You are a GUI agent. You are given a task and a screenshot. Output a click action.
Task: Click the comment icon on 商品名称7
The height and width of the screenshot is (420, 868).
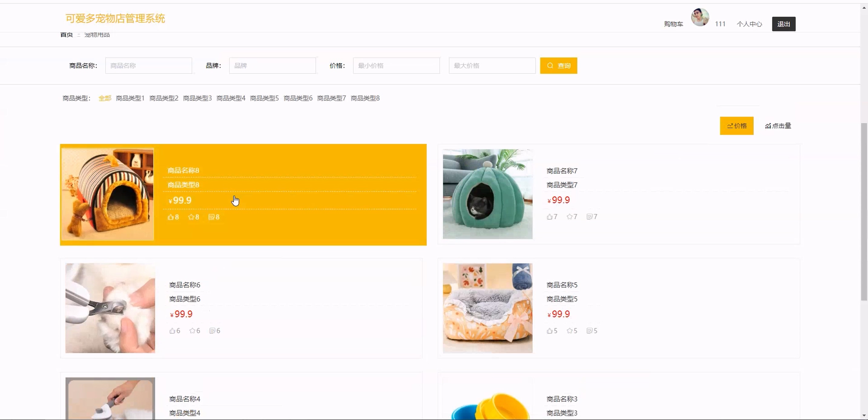click(x=589, y=217)
